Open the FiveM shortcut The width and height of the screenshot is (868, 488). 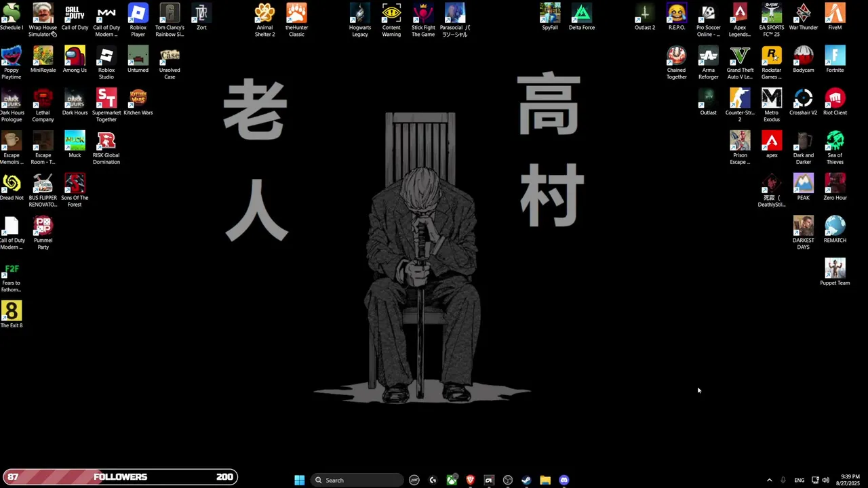[x=835, y=17]
